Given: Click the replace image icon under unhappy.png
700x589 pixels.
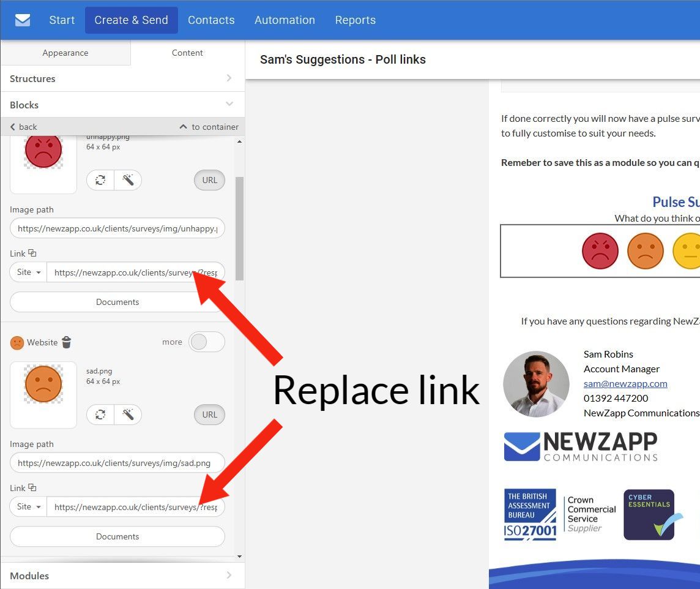Looking at the screenshot, I should point(100,180).
